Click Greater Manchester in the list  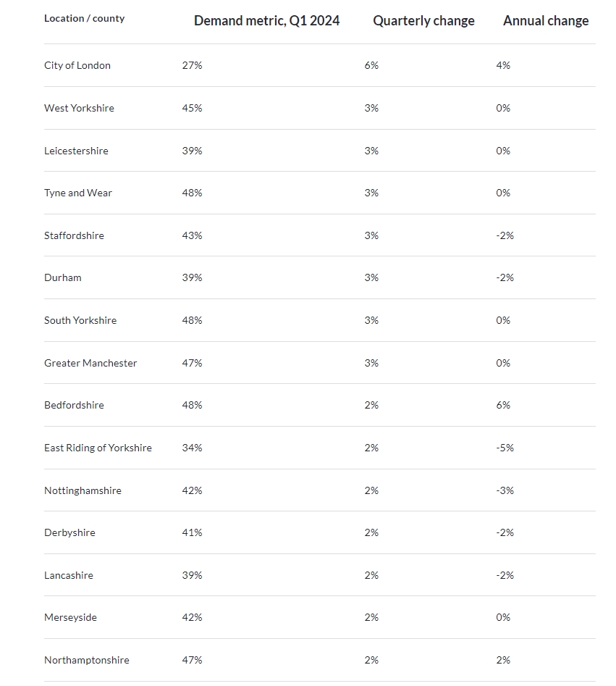90,363
